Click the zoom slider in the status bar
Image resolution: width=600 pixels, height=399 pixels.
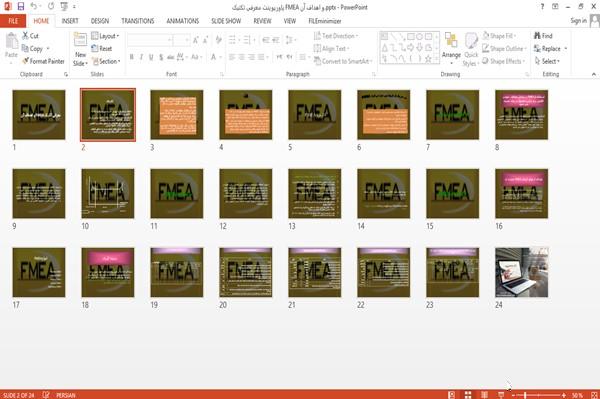point(539,395)
